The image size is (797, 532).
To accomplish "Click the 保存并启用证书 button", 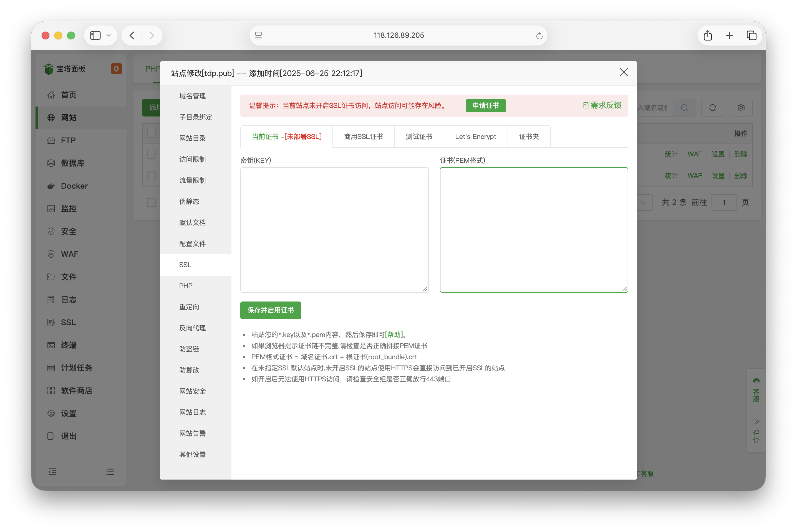I will pyautogui.click(x=271, y=310).
